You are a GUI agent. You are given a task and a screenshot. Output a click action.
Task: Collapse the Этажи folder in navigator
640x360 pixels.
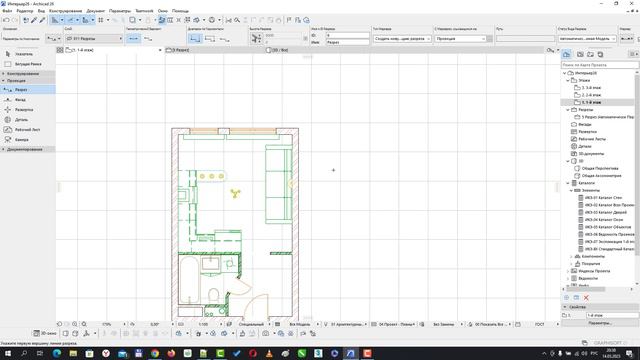click(x=568, y=80)
